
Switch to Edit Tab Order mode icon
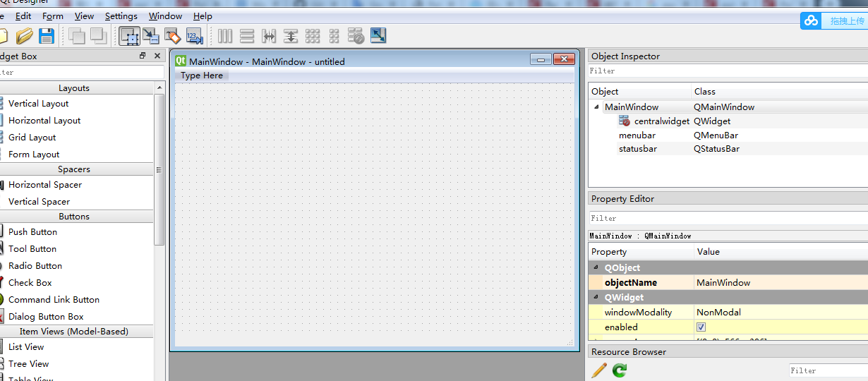click(195, 36)
